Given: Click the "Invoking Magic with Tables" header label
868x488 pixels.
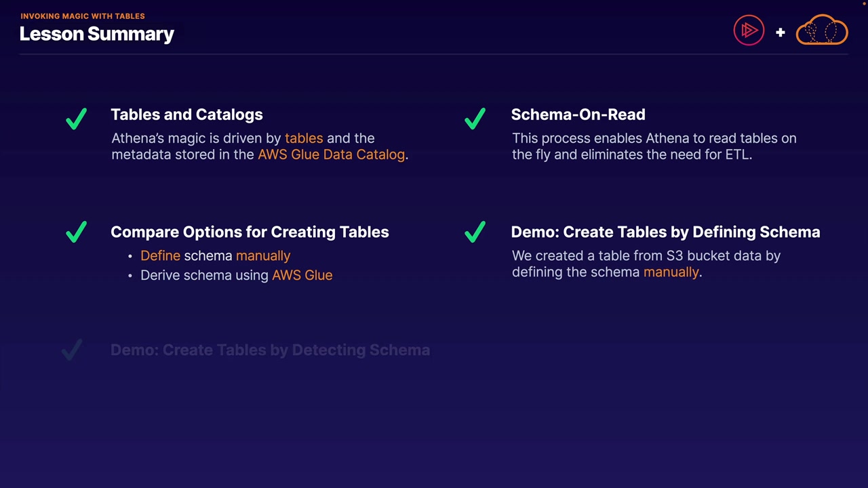Looking at the screenshot, I should tap(83, 16).
